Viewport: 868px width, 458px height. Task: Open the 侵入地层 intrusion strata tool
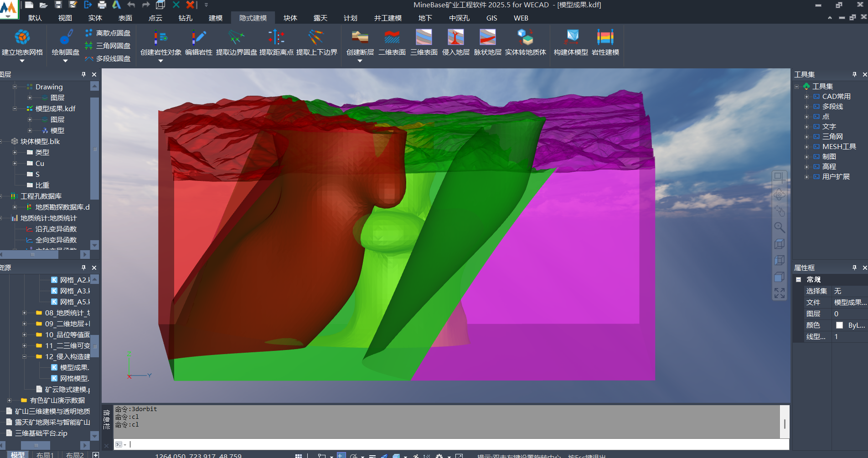455,38
